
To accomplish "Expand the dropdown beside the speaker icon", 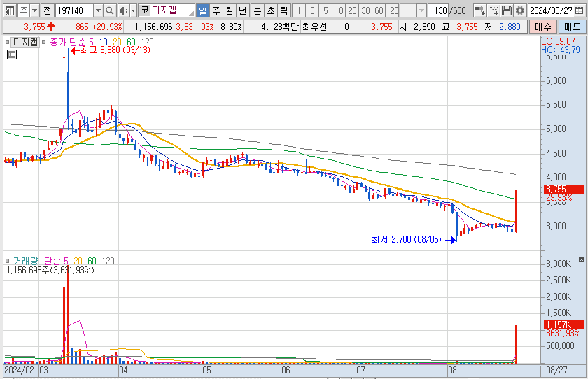I will pyautogui.click(x=133, y=10).
